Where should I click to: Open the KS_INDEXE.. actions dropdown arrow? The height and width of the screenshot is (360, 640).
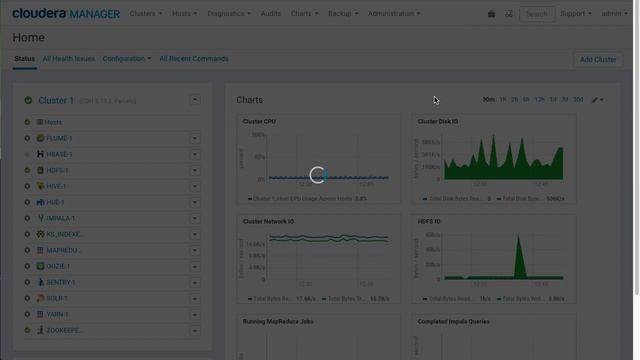tap(195, 234)
